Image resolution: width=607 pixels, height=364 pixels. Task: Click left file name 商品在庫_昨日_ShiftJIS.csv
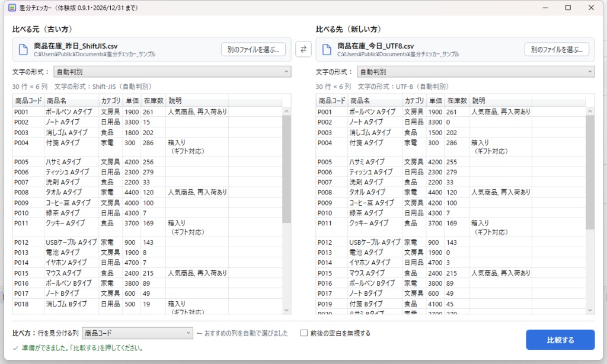click(x=75, y=46)
